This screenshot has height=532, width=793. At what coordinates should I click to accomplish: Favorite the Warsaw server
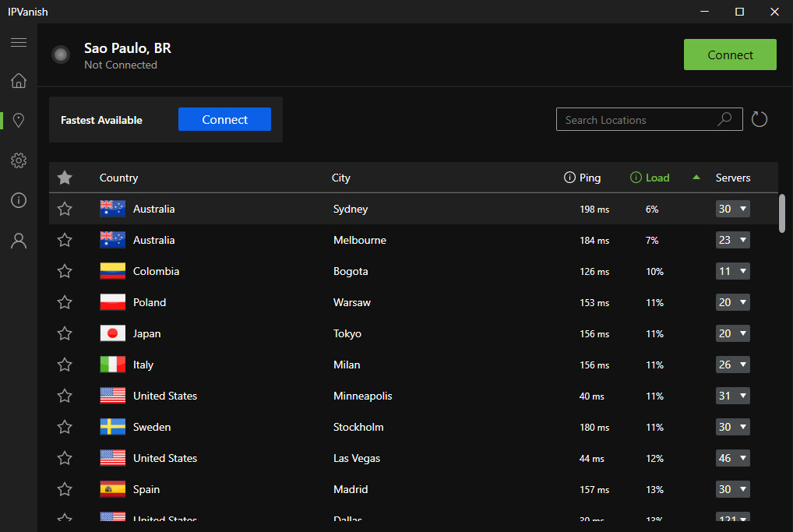click(x=65, y=302)
